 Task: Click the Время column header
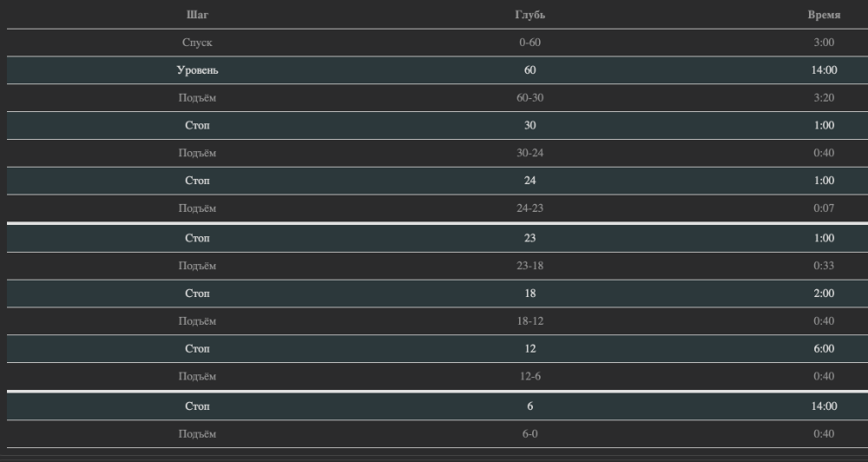tap(824, 15)
